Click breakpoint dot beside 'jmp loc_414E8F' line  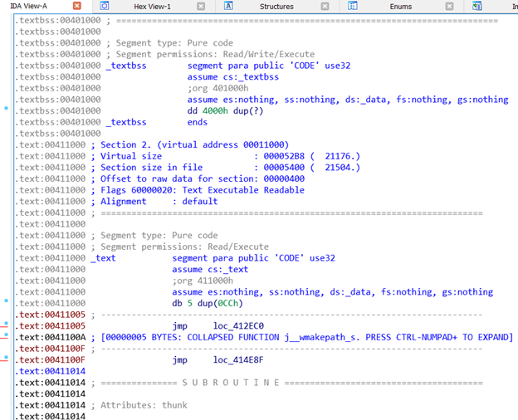click(7, 357)
